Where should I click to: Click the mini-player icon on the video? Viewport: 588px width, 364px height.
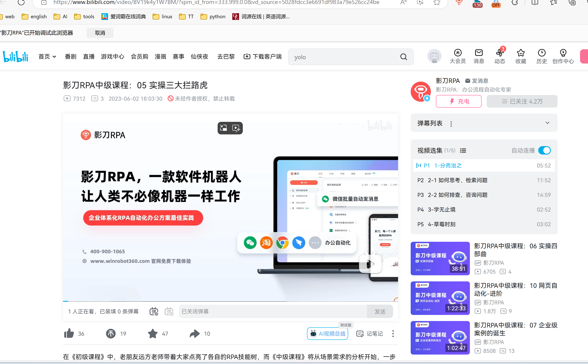(x=223, y=128)
